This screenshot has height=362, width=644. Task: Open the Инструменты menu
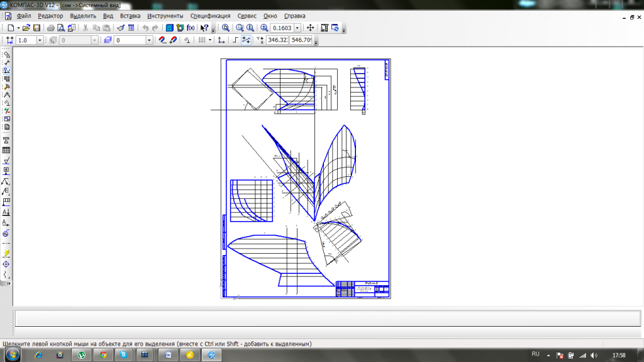[x=165, y=16]
